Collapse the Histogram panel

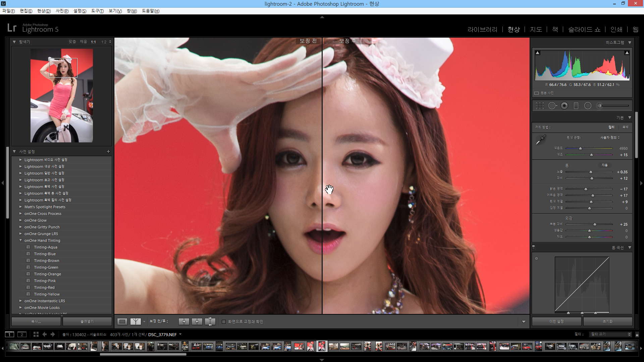point(630,43)
